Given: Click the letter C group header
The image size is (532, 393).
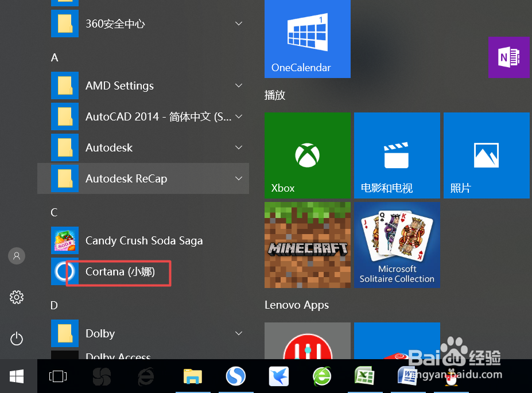Looking at the screenshot, I should (x=54, y=213).
